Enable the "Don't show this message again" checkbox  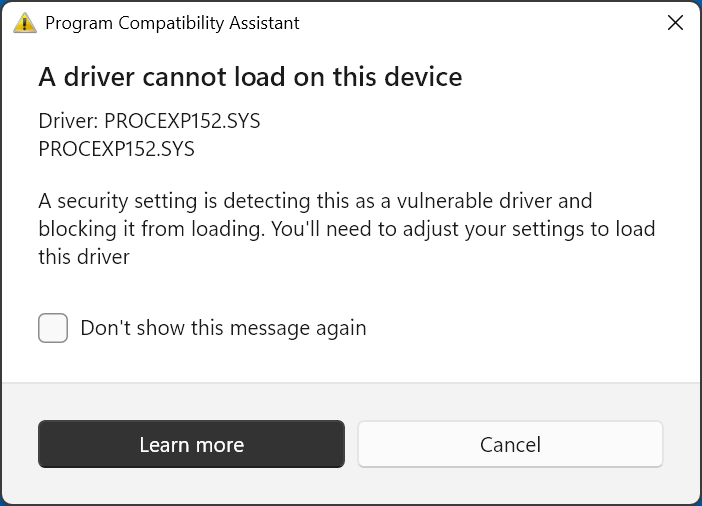(53, 328)
